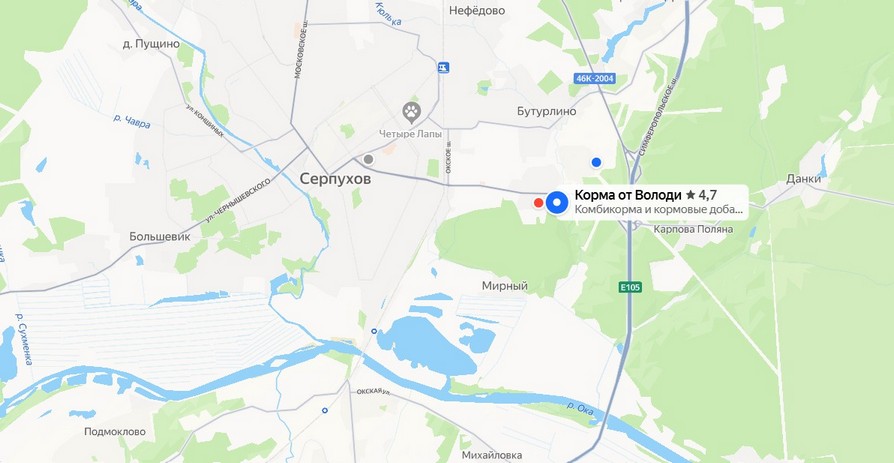
Task: Select the Большевик locality label
Action: [160, 236]
